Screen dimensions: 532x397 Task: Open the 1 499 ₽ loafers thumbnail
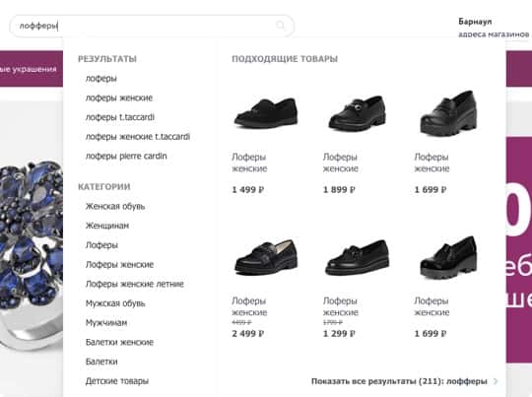coord(266,112)
